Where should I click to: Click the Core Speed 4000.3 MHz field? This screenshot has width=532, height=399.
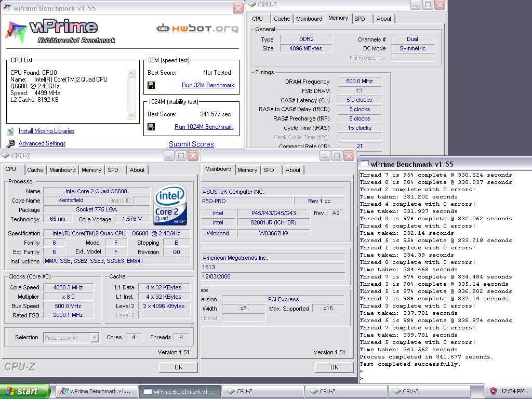pos(68,287)
